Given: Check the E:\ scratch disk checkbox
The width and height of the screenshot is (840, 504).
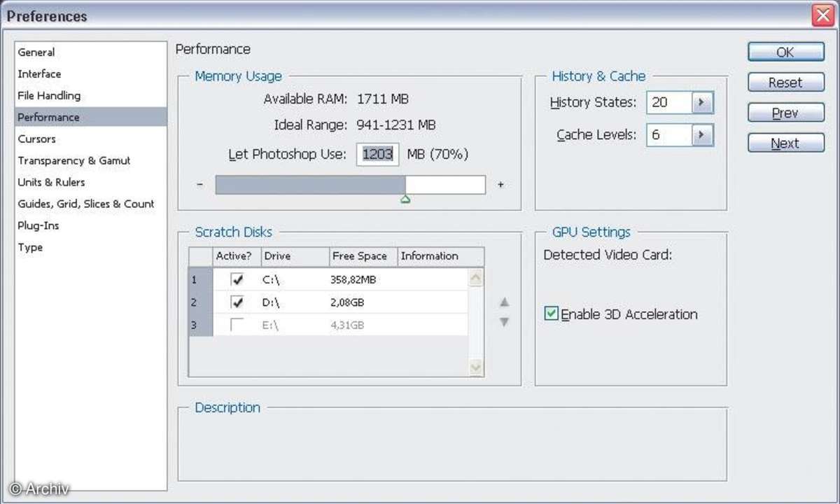Looking at the screenshot, I should pyautogui.click(x=238, y=325).
